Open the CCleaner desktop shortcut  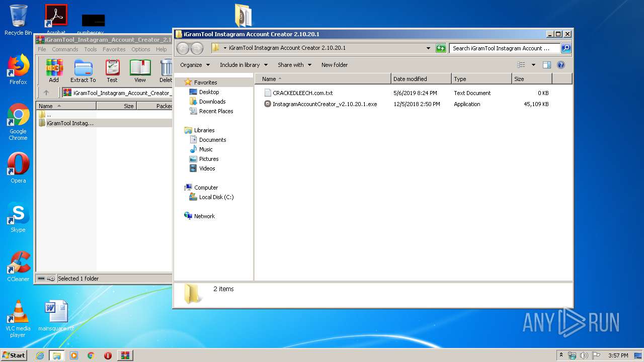click(18, 266)
